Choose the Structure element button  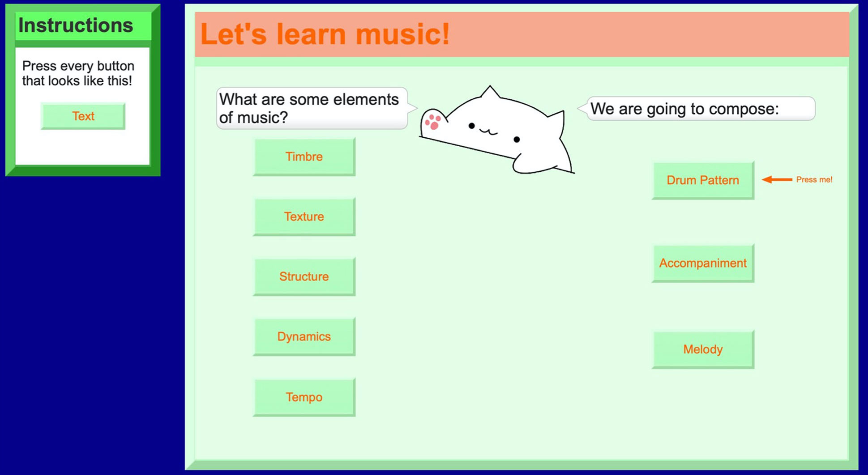pyautogui.click(x=304, y=276)
